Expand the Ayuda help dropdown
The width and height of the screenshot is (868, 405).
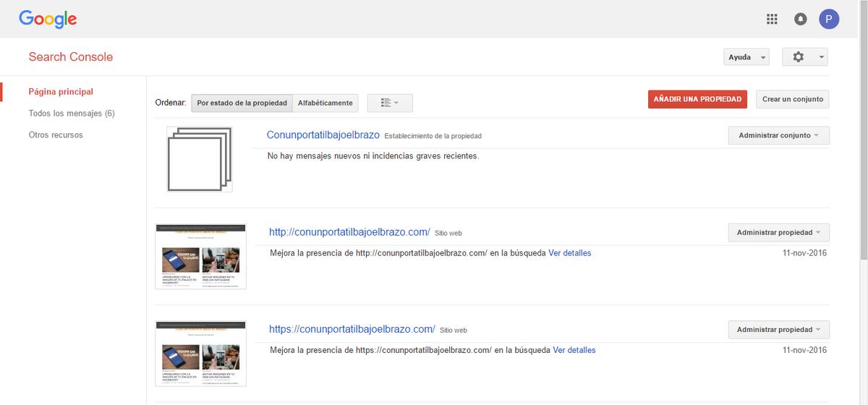coord(746,57)
